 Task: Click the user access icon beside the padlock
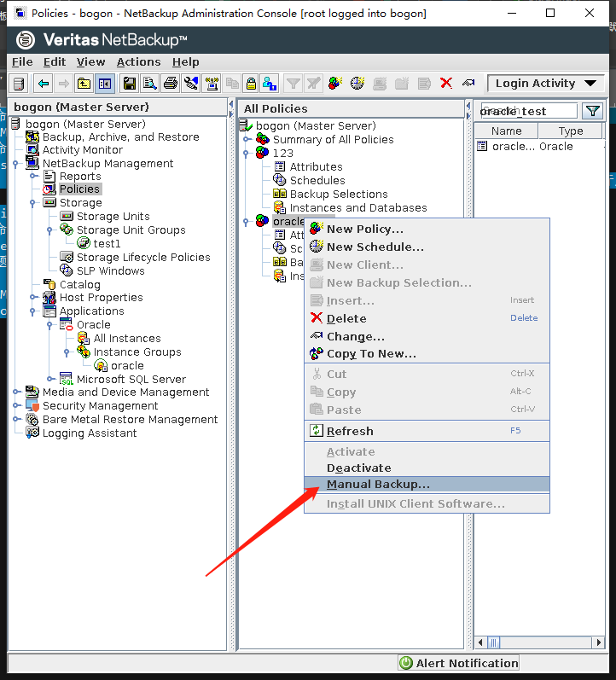click(x=270, y=84)
